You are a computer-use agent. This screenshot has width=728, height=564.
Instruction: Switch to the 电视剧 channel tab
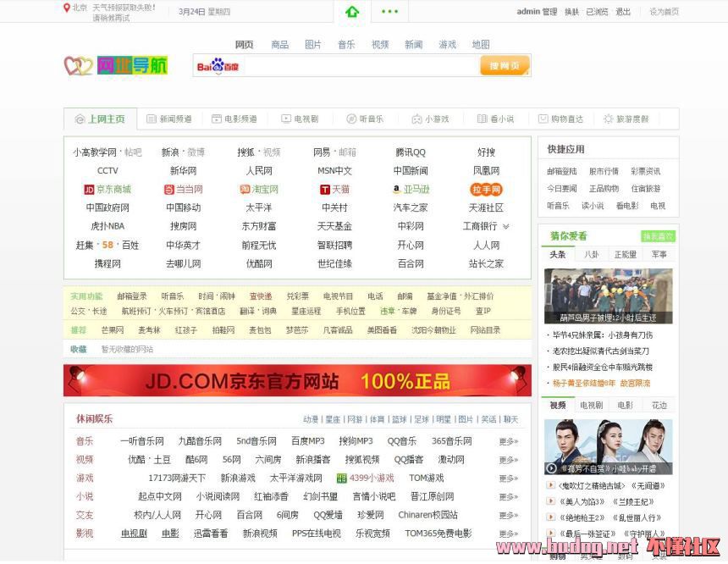(x=300, y=119)
